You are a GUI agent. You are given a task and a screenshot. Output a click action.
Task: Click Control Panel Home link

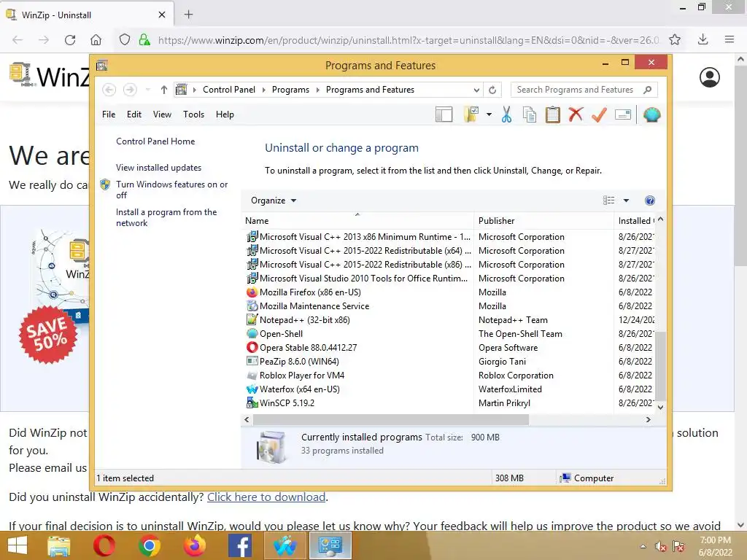coord(155,141)
